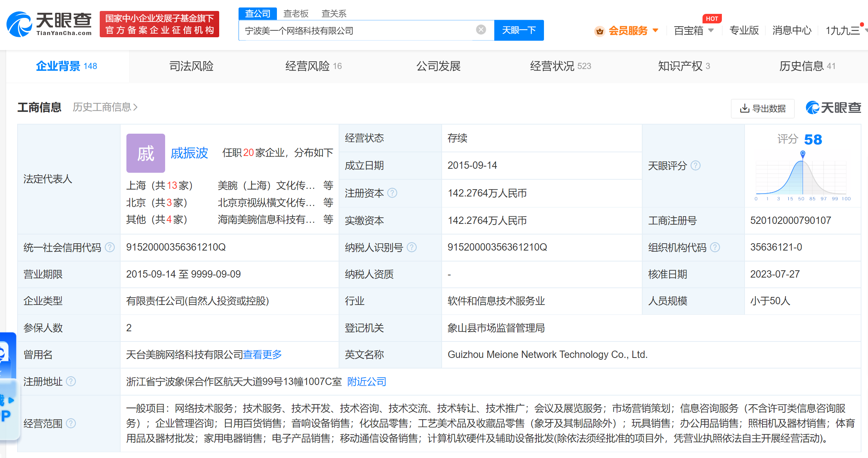This screenshot has height=458, width=868.
Task: Click the 天眼一下 search button
Action: pos(519,30)
